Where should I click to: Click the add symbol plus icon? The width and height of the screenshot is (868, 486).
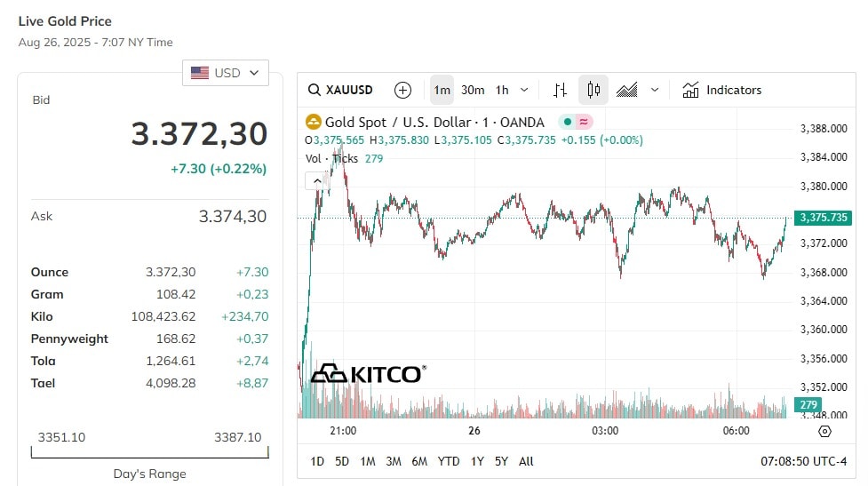pos(402,90)
